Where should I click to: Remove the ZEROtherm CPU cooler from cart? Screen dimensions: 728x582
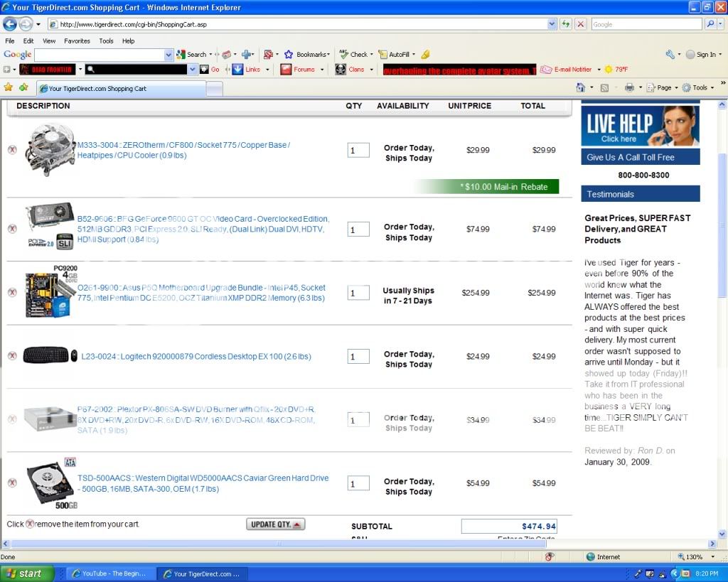(12, 150)
